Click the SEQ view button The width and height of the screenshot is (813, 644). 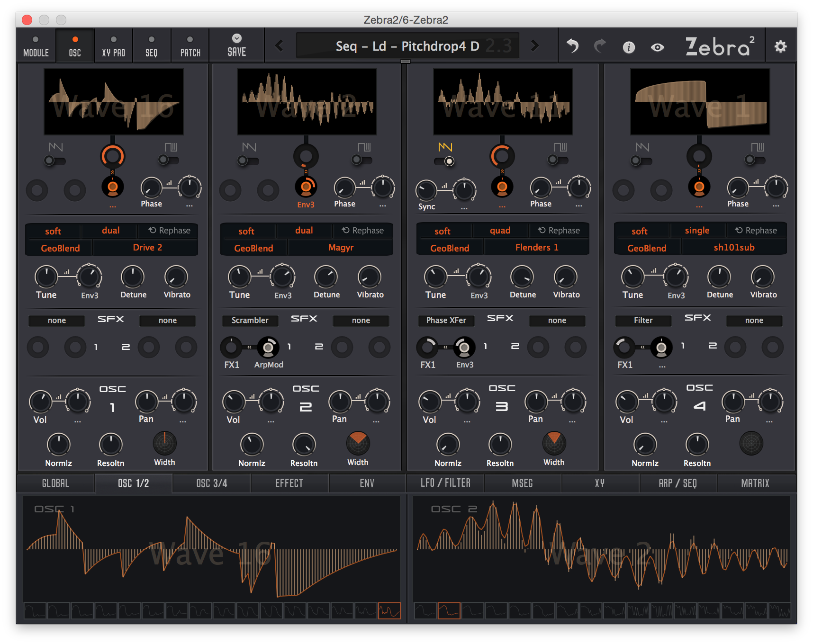152,45
